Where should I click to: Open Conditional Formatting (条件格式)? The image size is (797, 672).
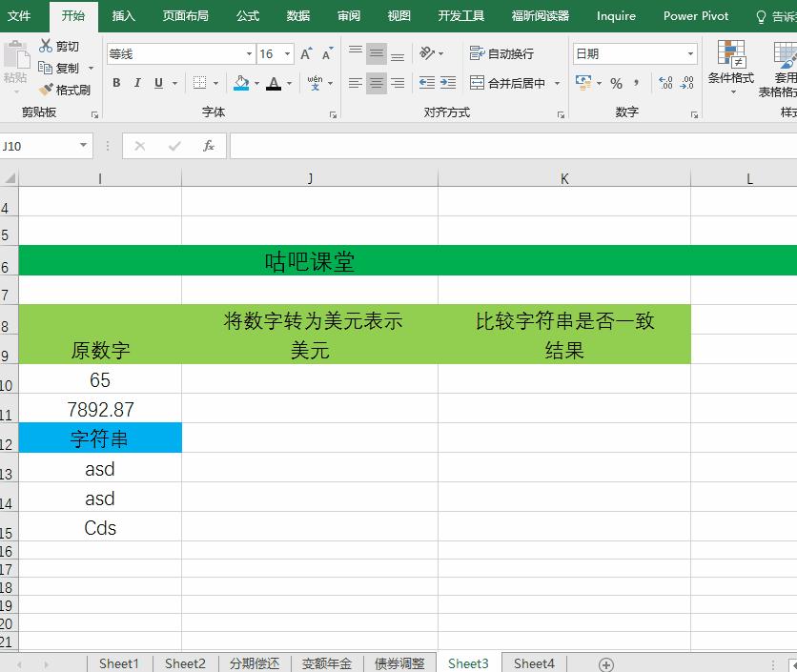pos(730,67)
